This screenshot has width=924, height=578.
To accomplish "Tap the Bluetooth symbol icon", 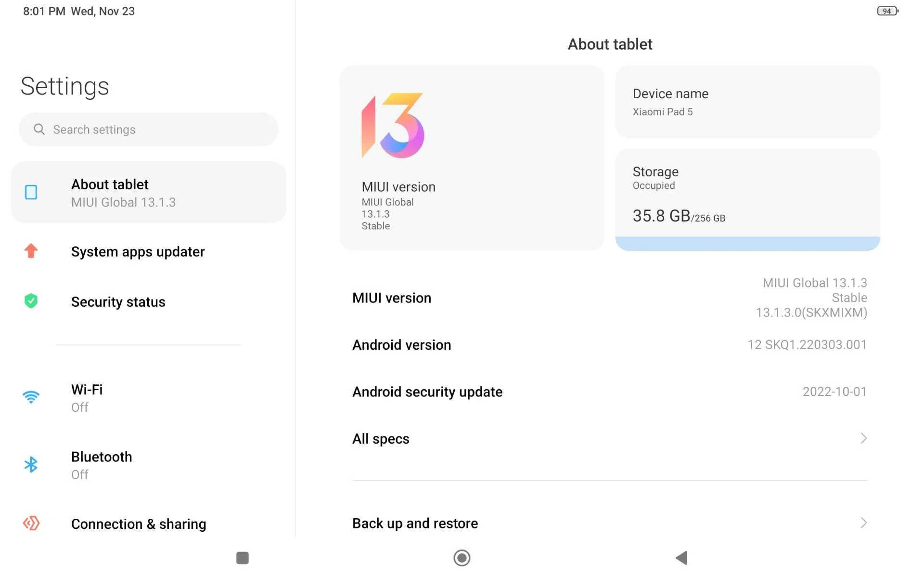I will pos(31,464).
